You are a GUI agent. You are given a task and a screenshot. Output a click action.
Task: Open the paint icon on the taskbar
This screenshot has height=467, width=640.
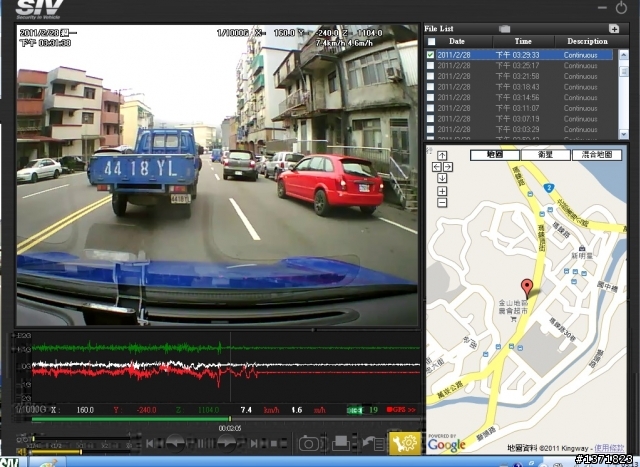[x=48, y=463]
